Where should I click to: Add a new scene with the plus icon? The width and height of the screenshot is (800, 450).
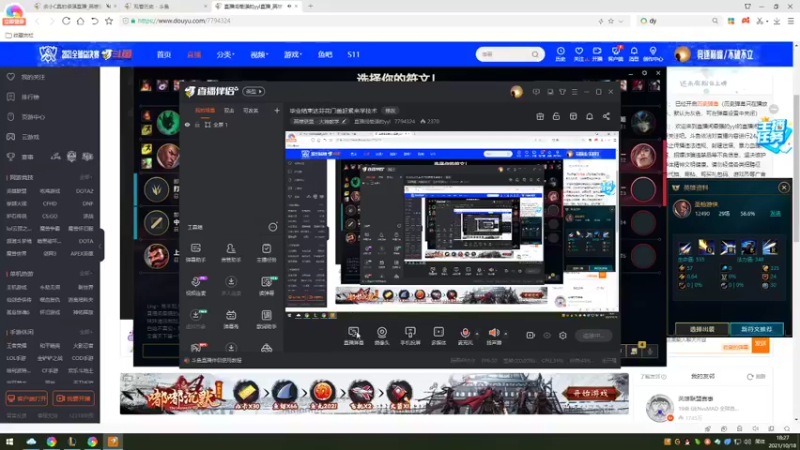point(277,110)
